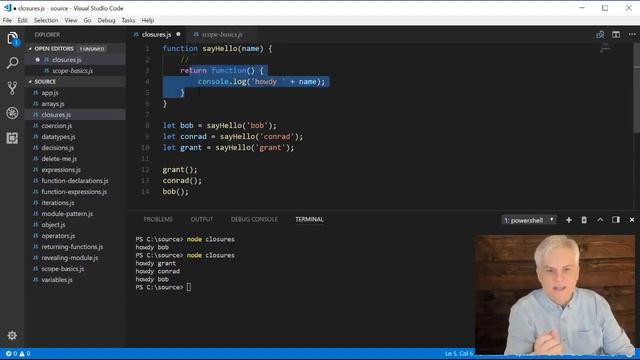
Task: Kill the terminal with trash icon
Action: 584,220
